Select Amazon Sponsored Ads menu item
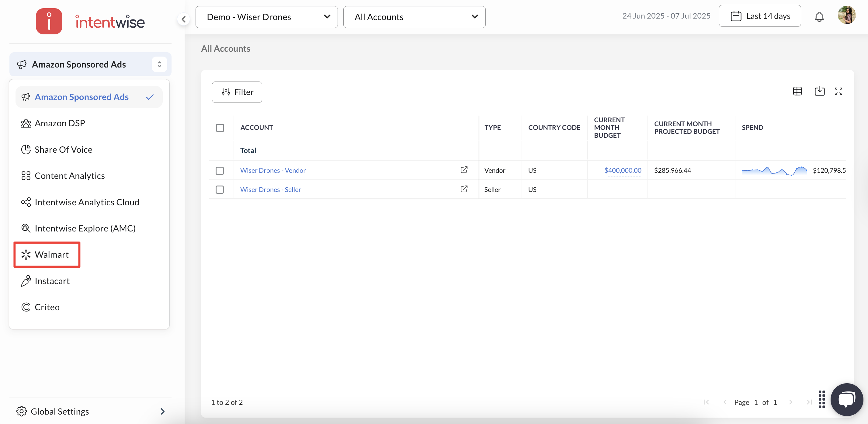Image resolution: width=868 pixels, height=424 pixels. pyautogui.click(x=89, y=97)
